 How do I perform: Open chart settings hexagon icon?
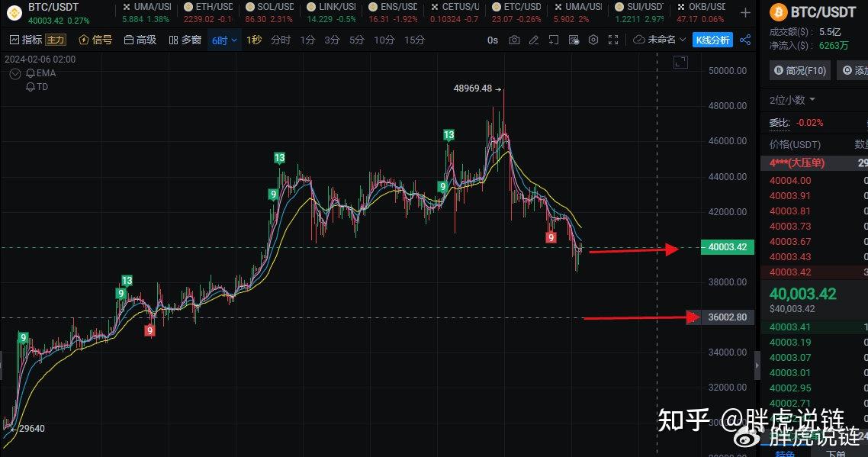click(x=593, y=40)
